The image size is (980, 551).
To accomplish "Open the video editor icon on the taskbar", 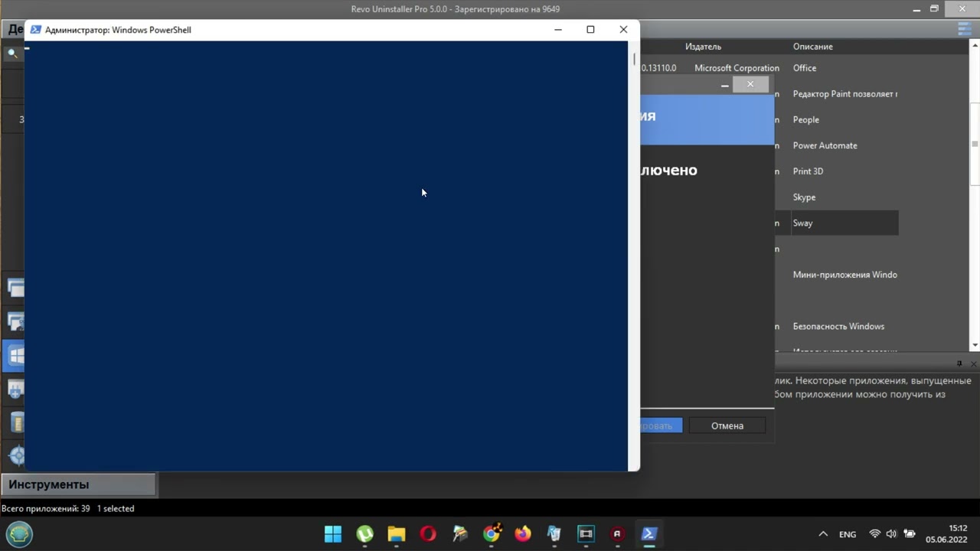I will click(x=586, y=534).
